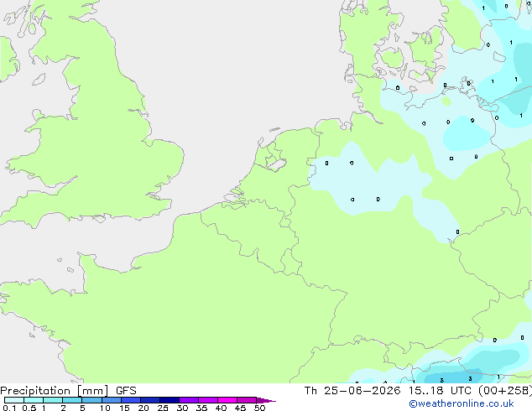532x411 pixels.
Task: Click the '45' legend scale label
Action: 240,408
